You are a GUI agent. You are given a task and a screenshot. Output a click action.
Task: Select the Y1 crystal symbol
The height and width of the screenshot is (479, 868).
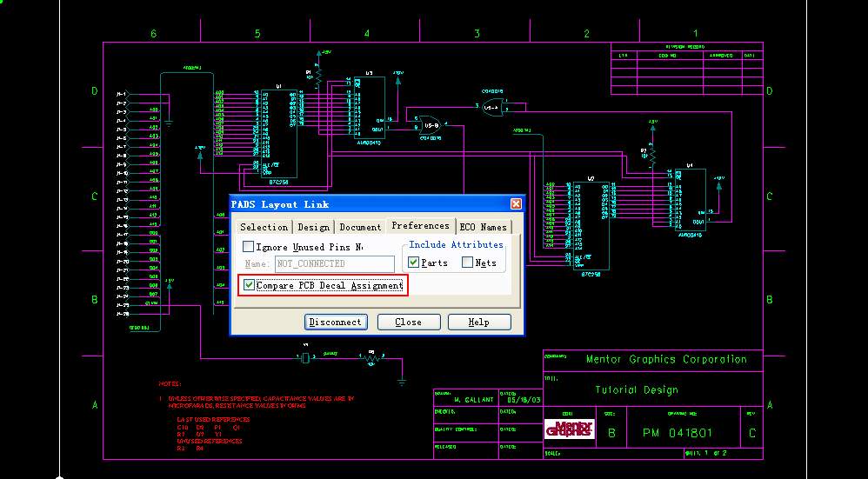[305, 358]
